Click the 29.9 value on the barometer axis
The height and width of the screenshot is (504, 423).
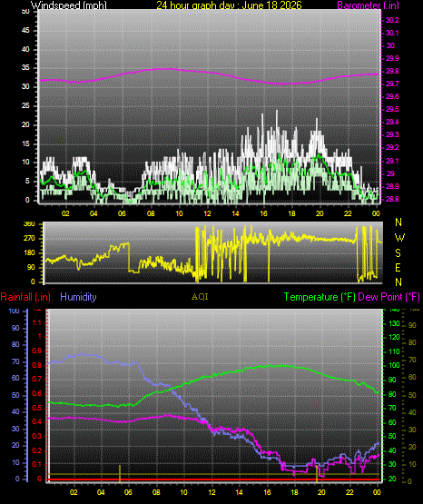(392, 58)
